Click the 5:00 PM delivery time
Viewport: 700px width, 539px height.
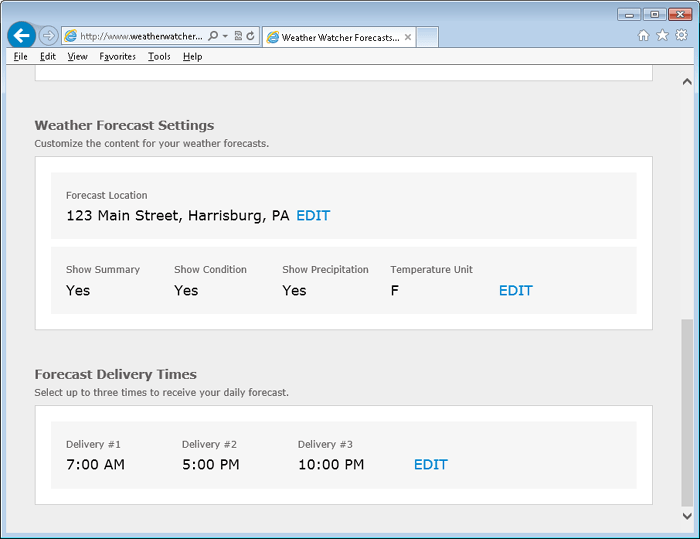(211, 465)
